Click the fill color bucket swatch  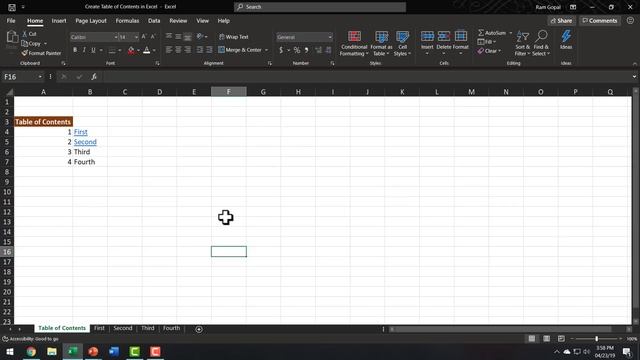131,50
